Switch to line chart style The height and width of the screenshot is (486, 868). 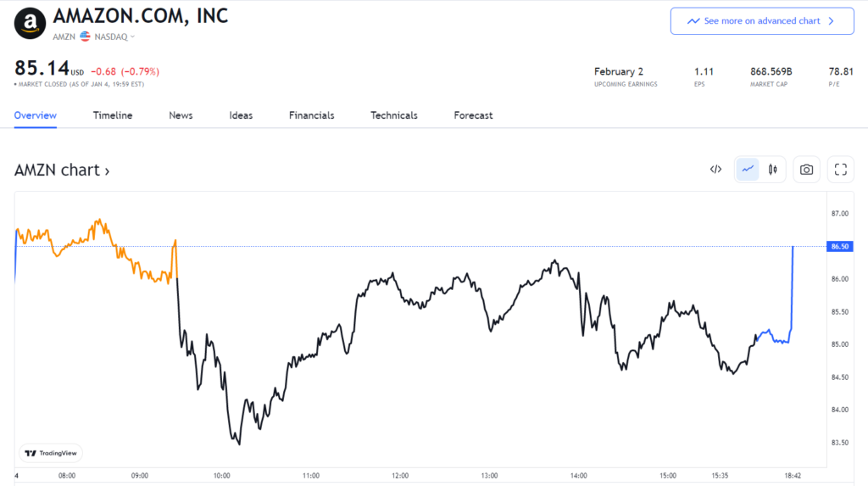click(x=748, y=170)
